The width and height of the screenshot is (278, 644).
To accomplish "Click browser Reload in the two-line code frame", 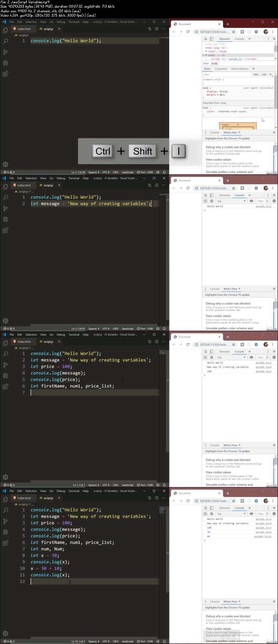I will [x=188, y=188].
